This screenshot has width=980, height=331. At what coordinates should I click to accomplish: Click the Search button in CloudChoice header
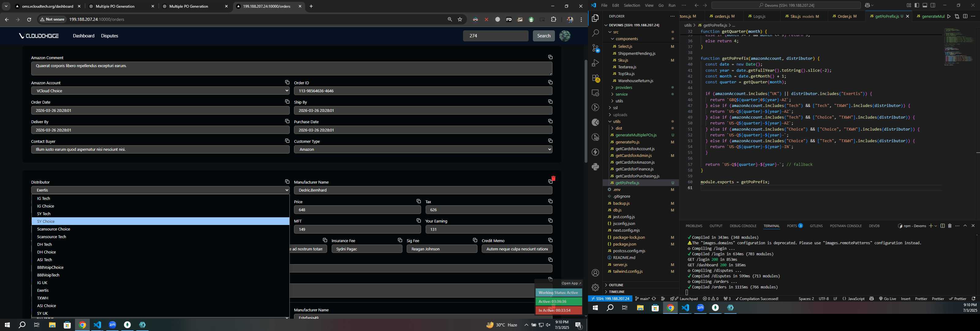coord(543,36)
